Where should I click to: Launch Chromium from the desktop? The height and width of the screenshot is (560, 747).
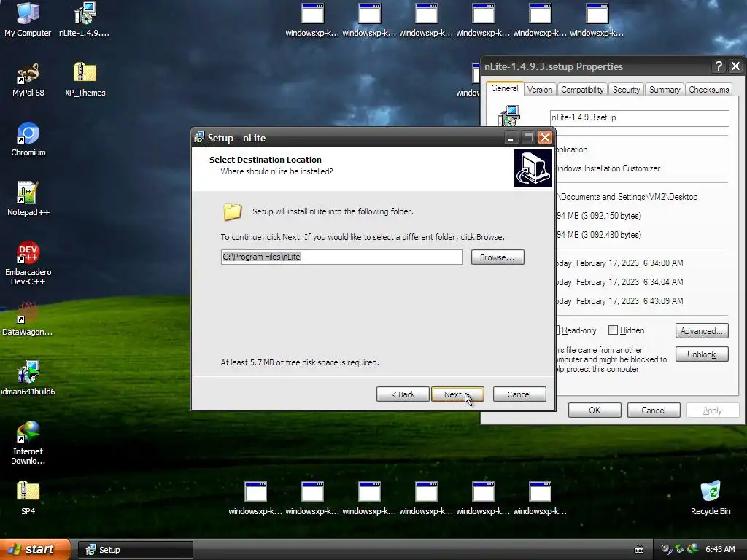click(28, 139)
